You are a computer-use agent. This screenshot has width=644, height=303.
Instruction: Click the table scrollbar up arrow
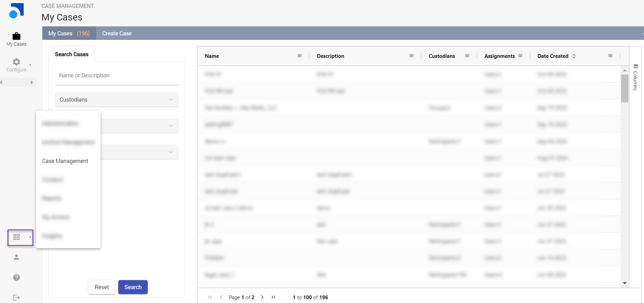tap(625, 70)
